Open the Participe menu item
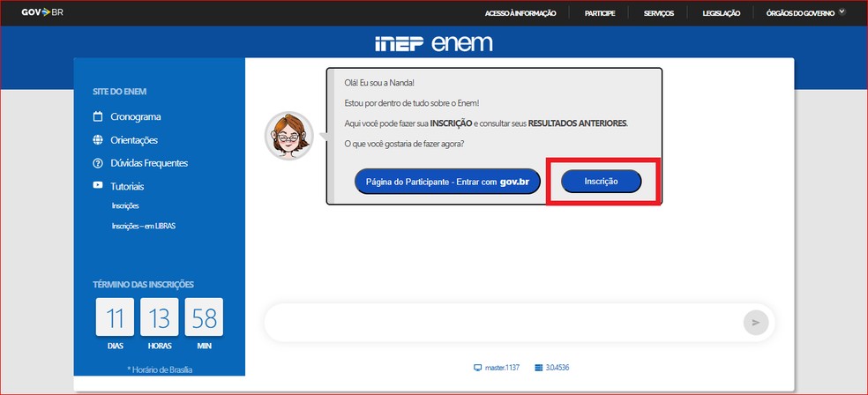Image resolution: width=868 pixels, height=395 pixels. (600, 13)
